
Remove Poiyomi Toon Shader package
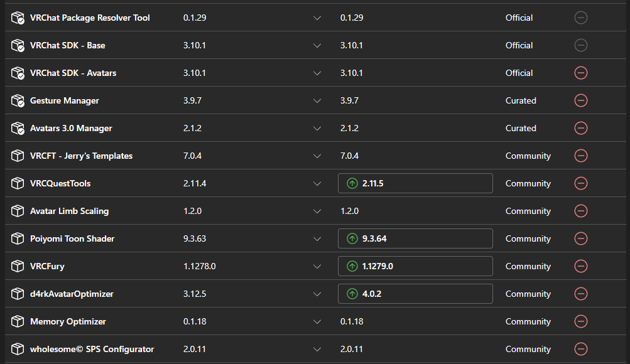[x=581, y=238]
